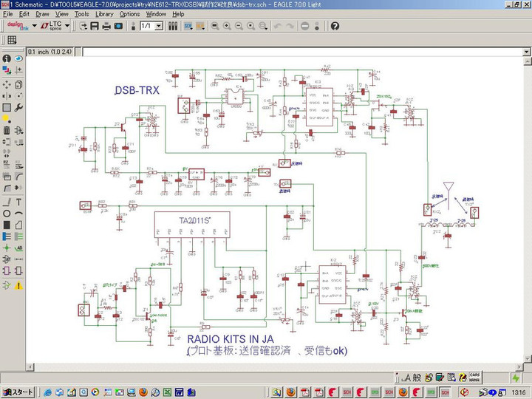Select the Show (eye) tool

click(18, 58)
